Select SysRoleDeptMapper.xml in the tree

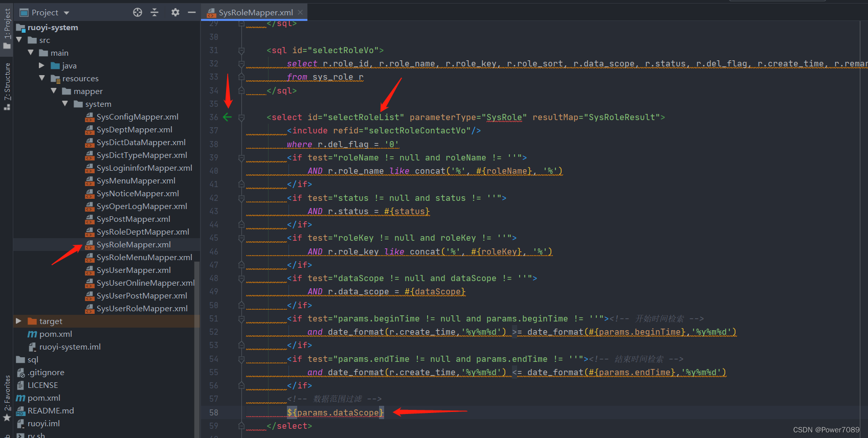coord(142,232)
